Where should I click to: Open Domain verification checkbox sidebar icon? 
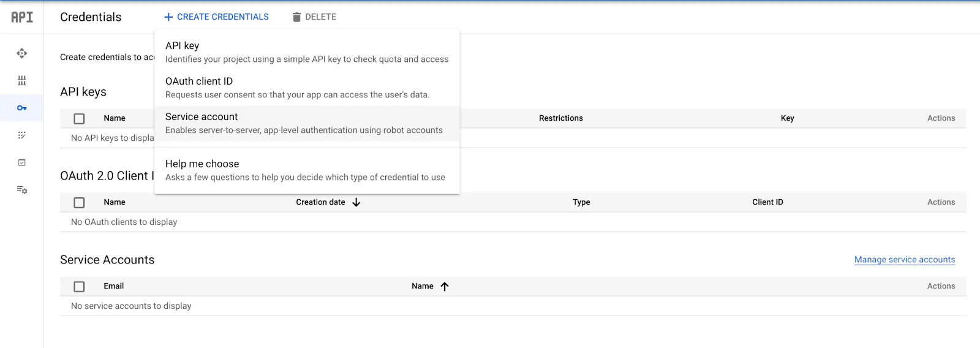click(x=22, y=162)
